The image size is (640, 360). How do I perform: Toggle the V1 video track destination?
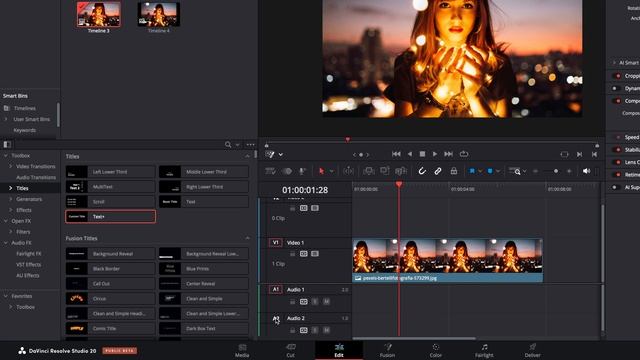point(276,242)
